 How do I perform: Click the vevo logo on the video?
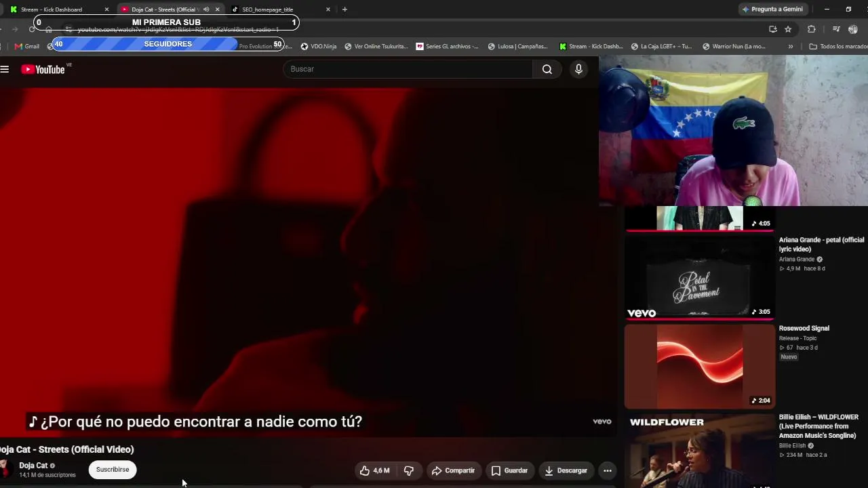pos(602,422)
